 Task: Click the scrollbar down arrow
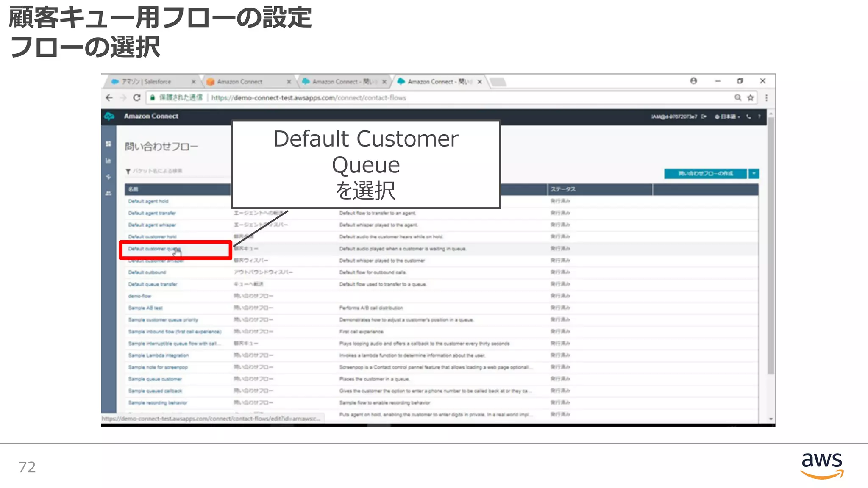pyautogui.click(x=771, y=419)
